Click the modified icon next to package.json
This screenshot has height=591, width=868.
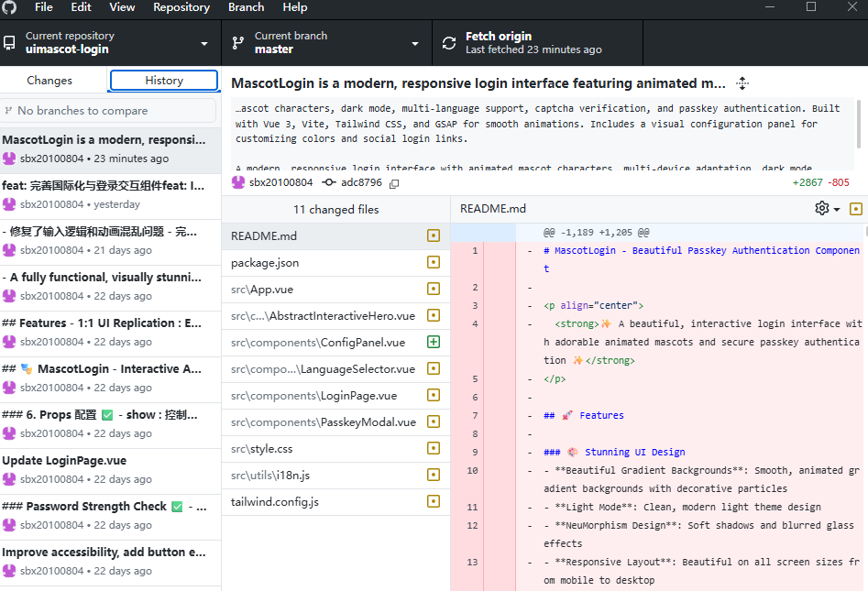pyautogui.click(x=434, y=262)
